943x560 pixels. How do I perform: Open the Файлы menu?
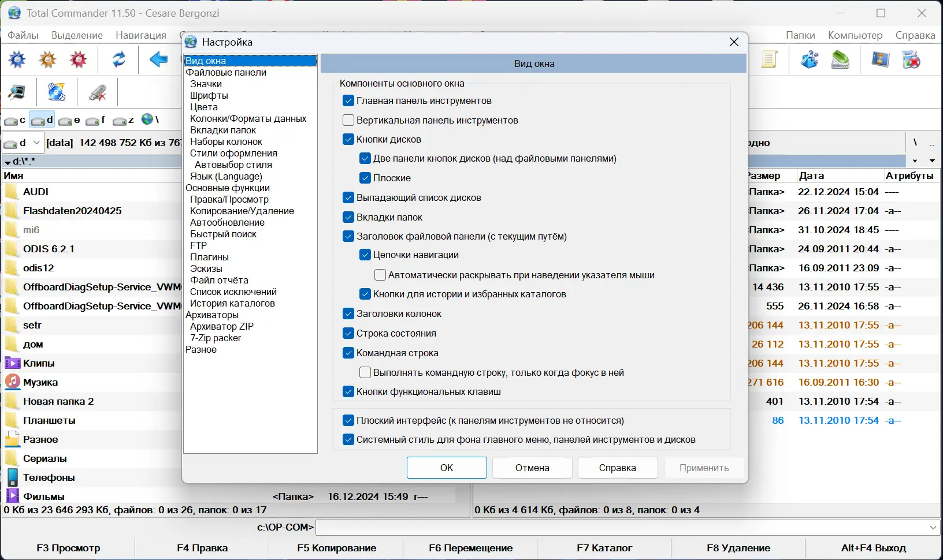pyautogui.click(x=22, y=35)
